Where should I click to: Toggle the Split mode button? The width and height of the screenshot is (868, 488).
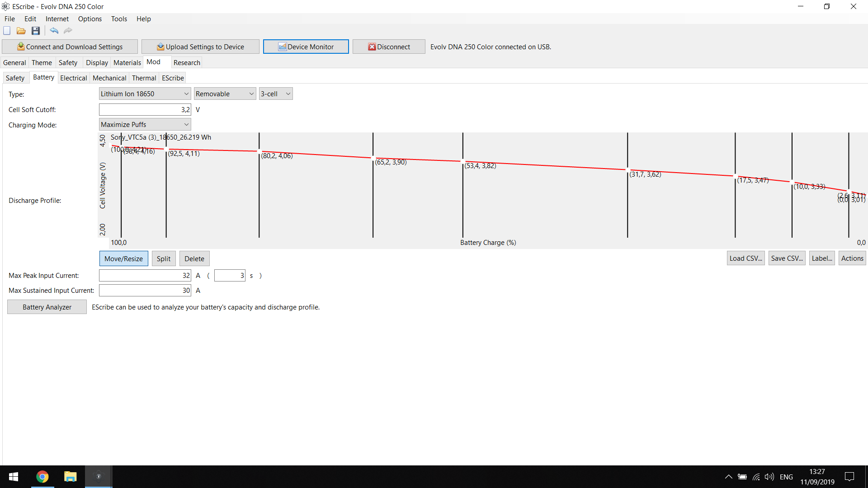pyautogui.click(x=164, y=258)
